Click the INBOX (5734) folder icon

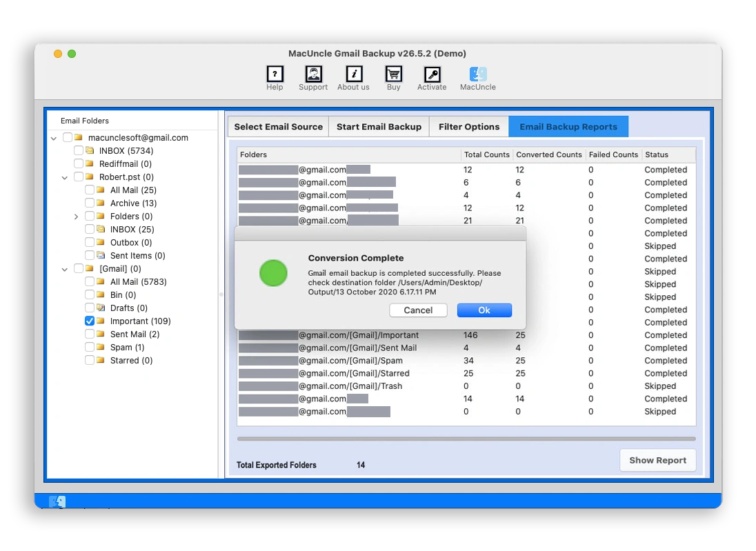pos(89,150)
